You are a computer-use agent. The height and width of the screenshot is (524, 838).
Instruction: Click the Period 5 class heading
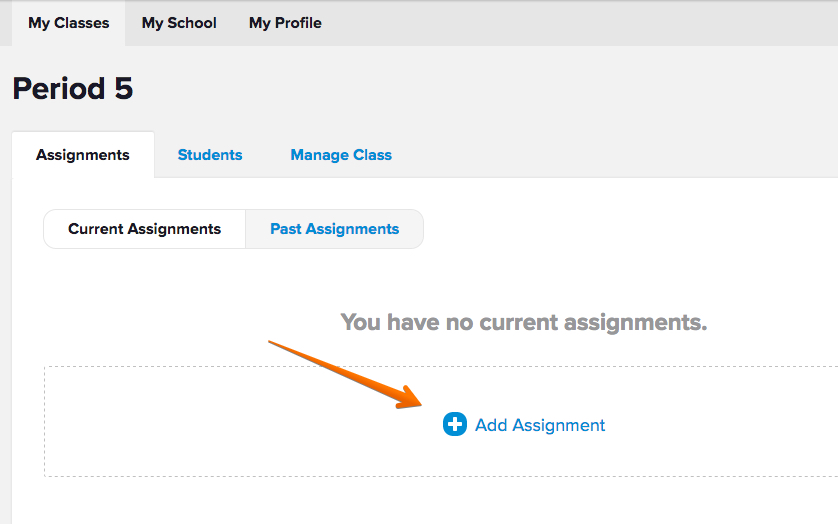pos(73,89)
